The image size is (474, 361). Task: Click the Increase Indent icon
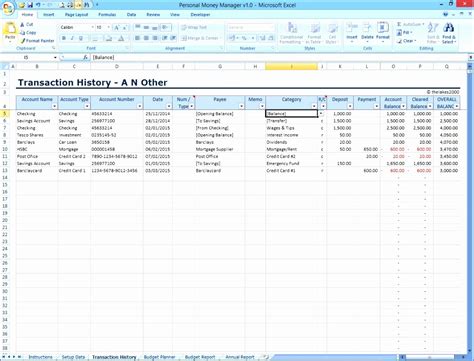tap(173, 38)
